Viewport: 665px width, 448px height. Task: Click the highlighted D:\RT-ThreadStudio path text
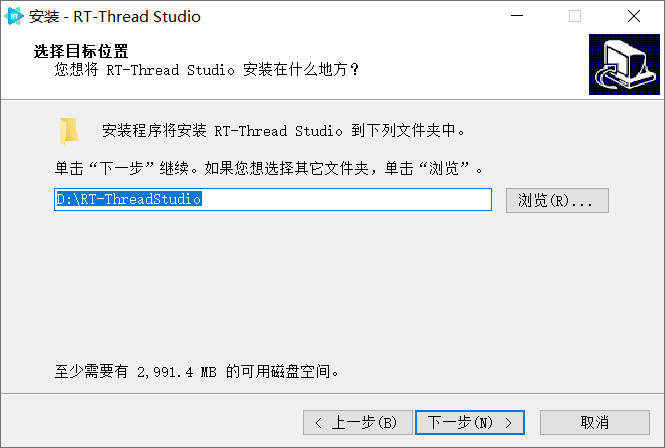coord(129,199)
